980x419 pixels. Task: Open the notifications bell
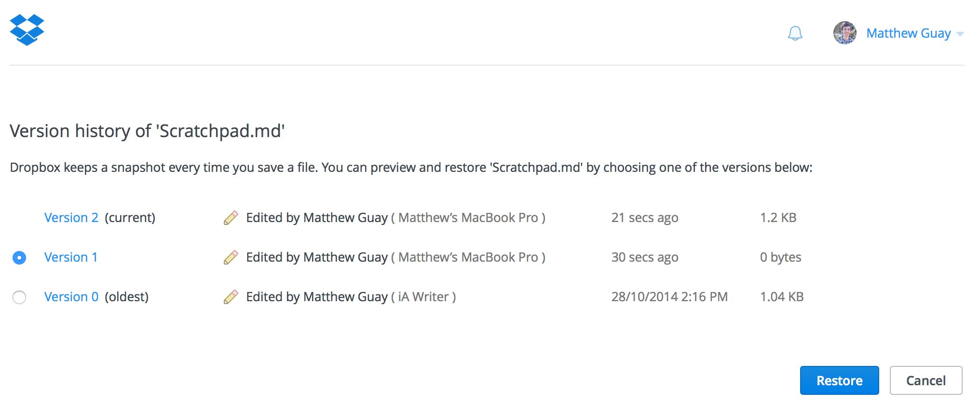click(x=795, y=33)
